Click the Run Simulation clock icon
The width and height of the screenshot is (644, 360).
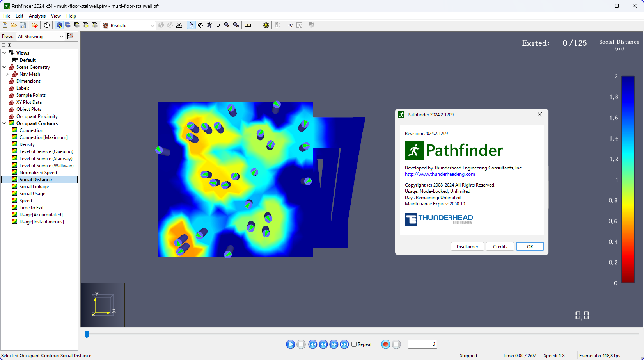47,25
